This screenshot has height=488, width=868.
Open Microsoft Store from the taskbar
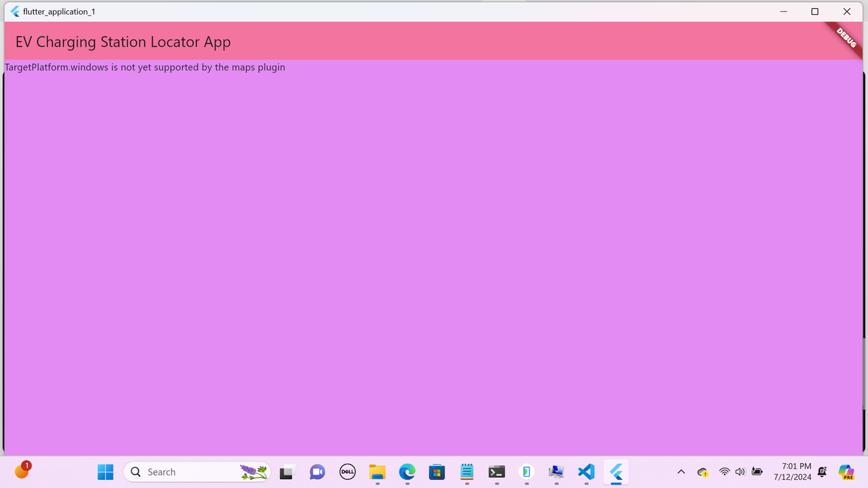(437, 472)
